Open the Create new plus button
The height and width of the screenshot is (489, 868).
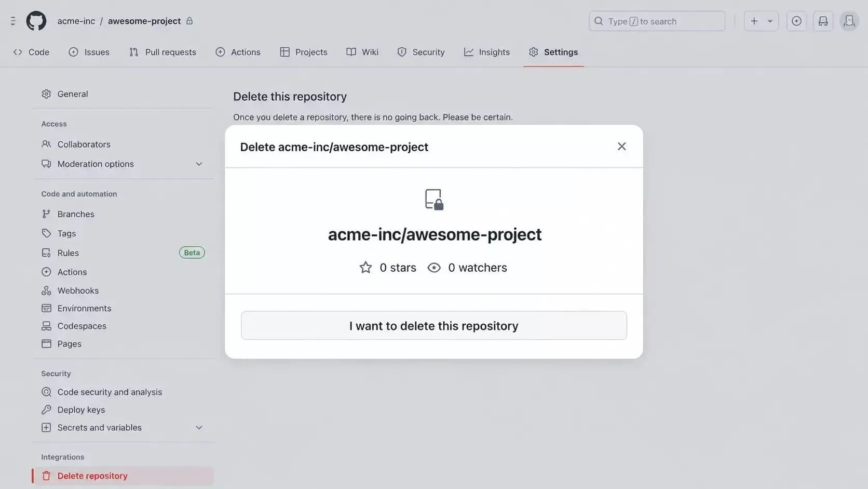pyautogui.click(x=754, y=21)
